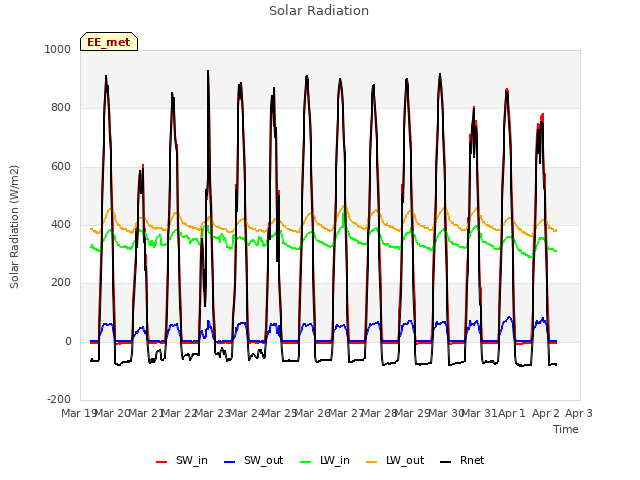Click the Apr 2 x-axis tick label
The width and height of the screenshot is (640, 480).
[x=545, y=413]
